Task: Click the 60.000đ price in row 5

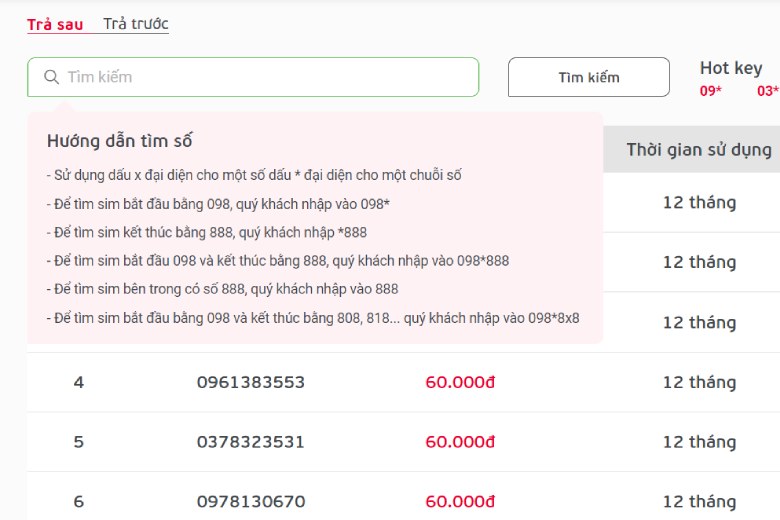Action: point(460,442)
